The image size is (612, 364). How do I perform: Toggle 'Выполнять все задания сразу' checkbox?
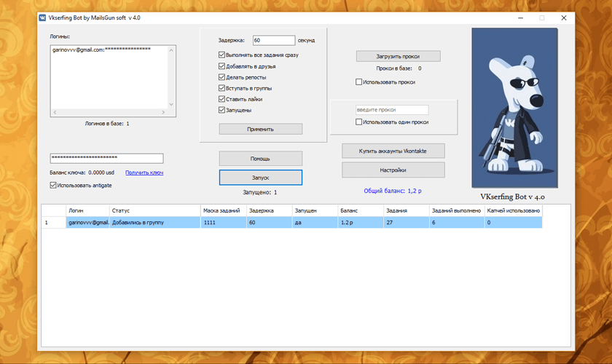(x=221, y=55)
